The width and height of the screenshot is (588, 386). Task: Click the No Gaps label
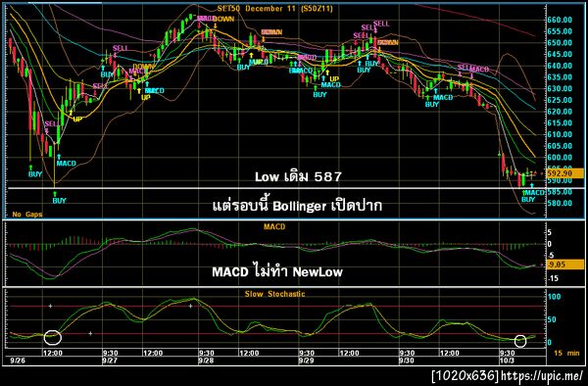pyautogui.click(x=27, y=215)
